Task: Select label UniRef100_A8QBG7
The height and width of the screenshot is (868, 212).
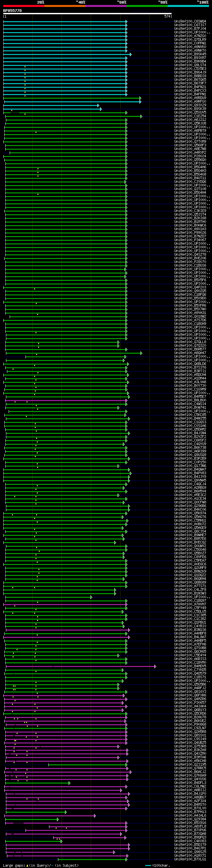Action: 190,797
